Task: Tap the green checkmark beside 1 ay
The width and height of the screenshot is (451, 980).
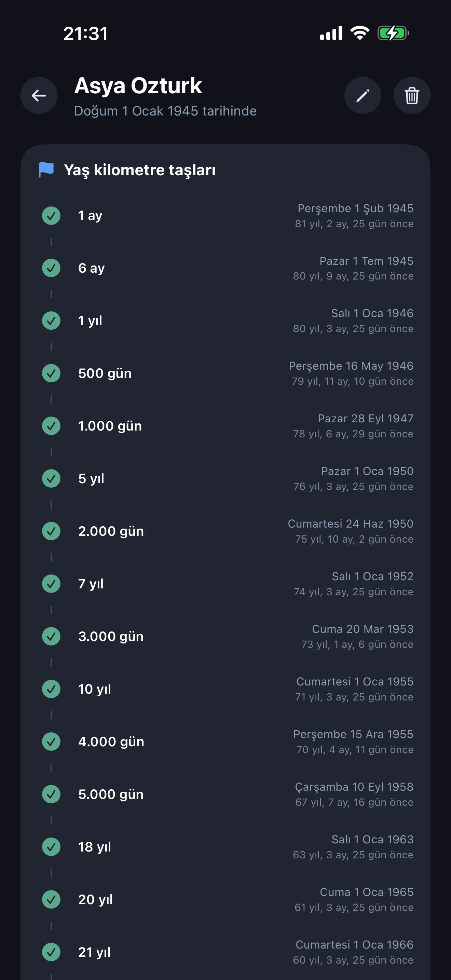Action: 51,216
